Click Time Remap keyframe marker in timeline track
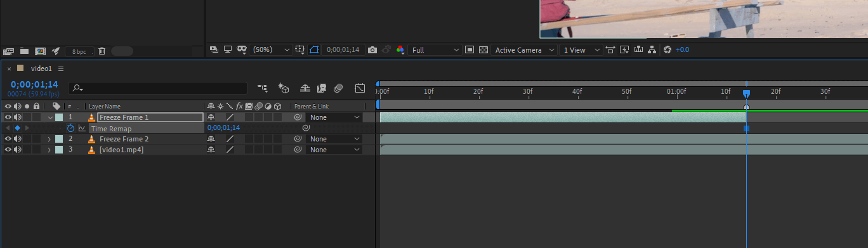868x248 pixels. pos(746,128)
